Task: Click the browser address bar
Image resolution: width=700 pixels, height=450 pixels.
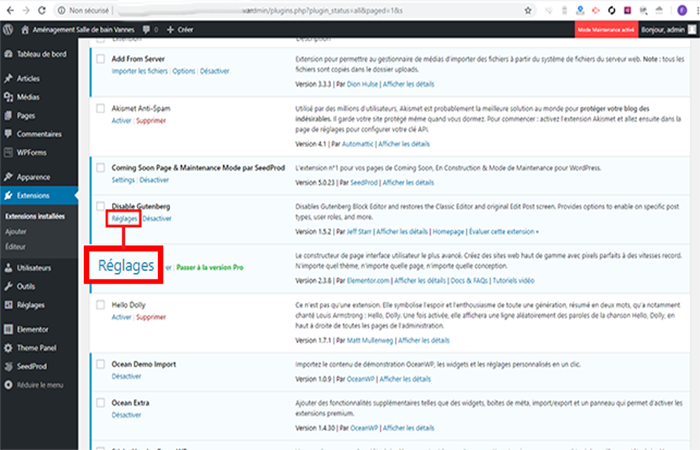Action: point(295,10)
